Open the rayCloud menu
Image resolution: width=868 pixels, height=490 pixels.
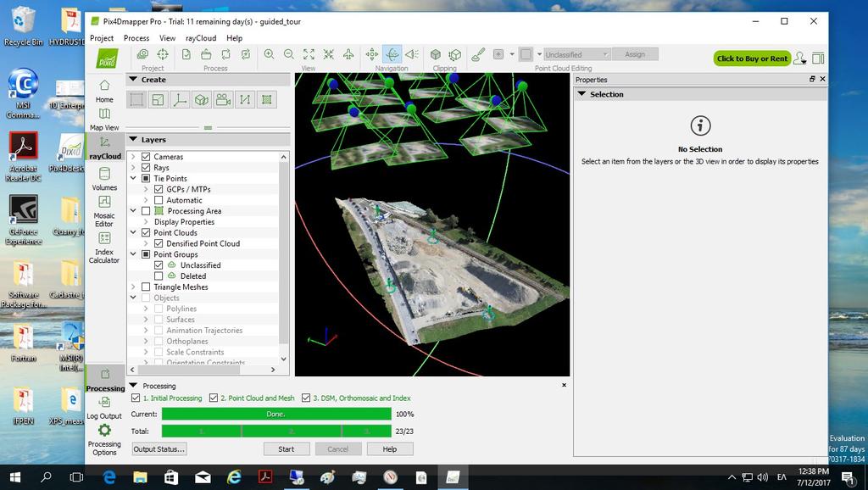pyautogui.click(x=201, y=38)
